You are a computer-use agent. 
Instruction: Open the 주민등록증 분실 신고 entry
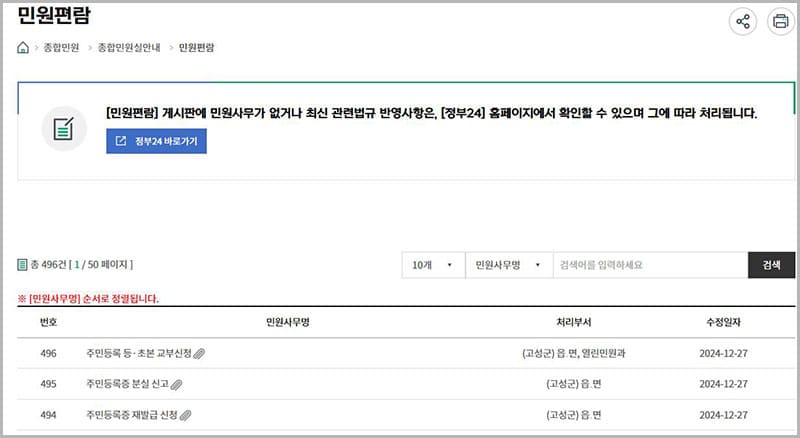pos(127,384)
